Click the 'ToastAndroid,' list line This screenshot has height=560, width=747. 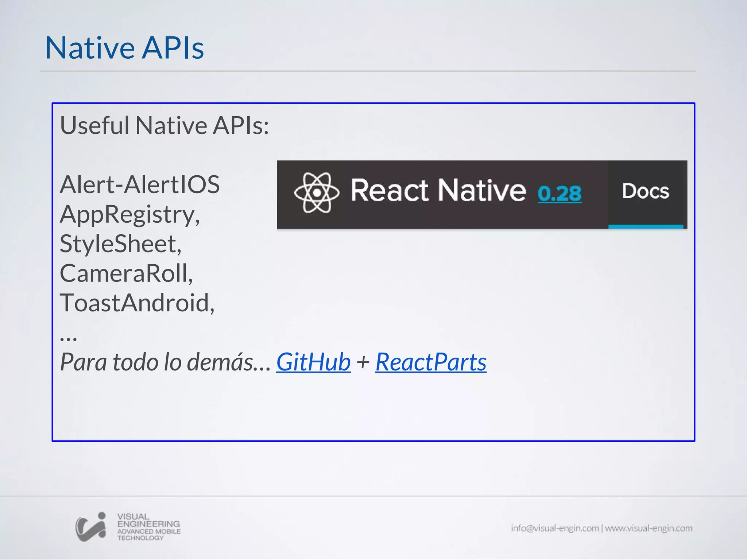(x=137, y=303)
